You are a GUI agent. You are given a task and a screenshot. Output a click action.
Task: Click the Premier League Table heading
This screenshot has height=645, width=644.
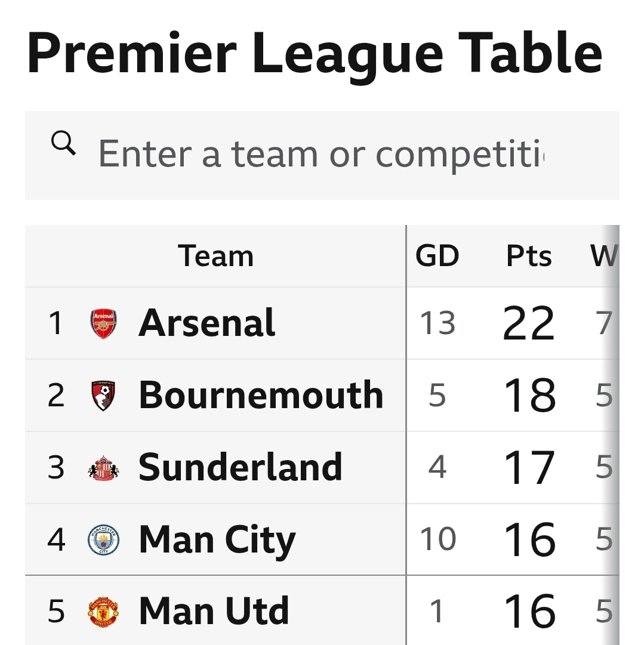tap(315, 54)
